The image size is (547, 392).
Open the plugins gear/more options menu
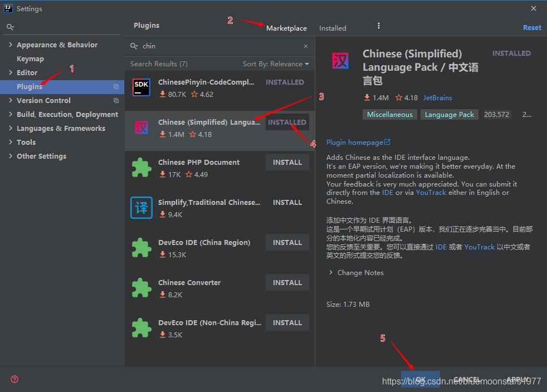379,26
